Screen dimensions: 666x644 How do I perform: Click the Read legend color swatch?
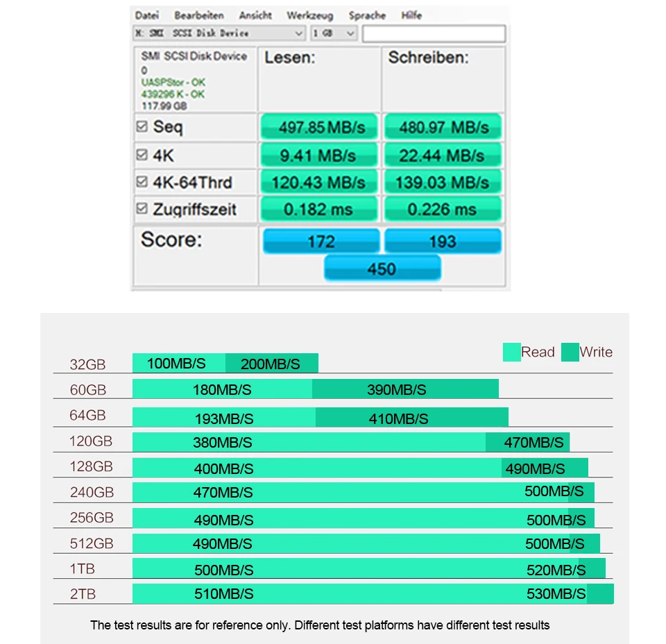511,352
